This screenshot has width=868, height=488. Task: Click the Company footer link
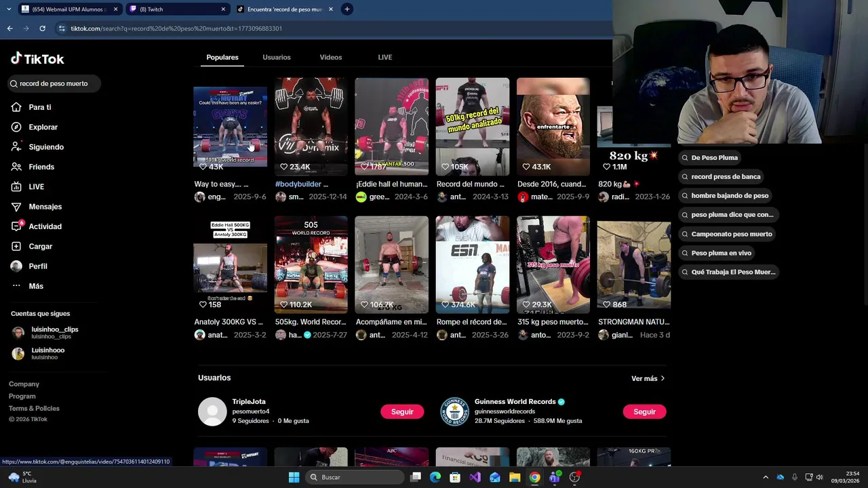tap(24, 384)
